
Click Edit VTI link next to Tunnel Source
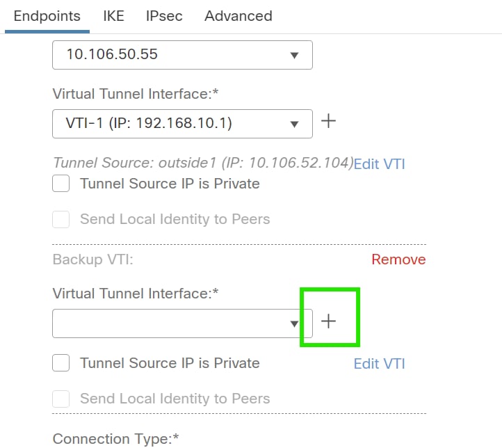coord(379,164)
